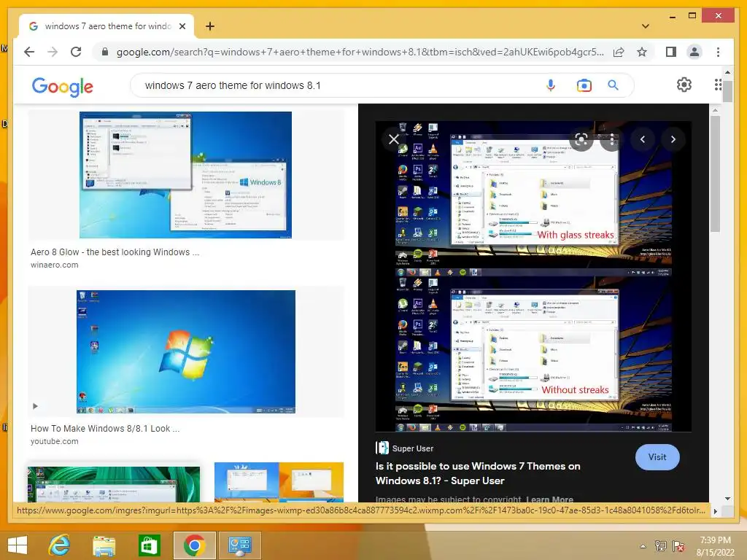Open the Super User source link
The height and width of the screenshot is (560, 747).
tap(404, 448)
